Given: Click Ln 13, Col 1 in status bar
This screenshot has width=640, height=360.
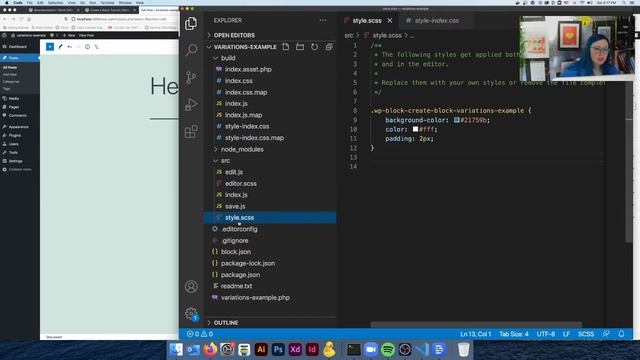Looking at the screenshot, I should tap(476, 334).
